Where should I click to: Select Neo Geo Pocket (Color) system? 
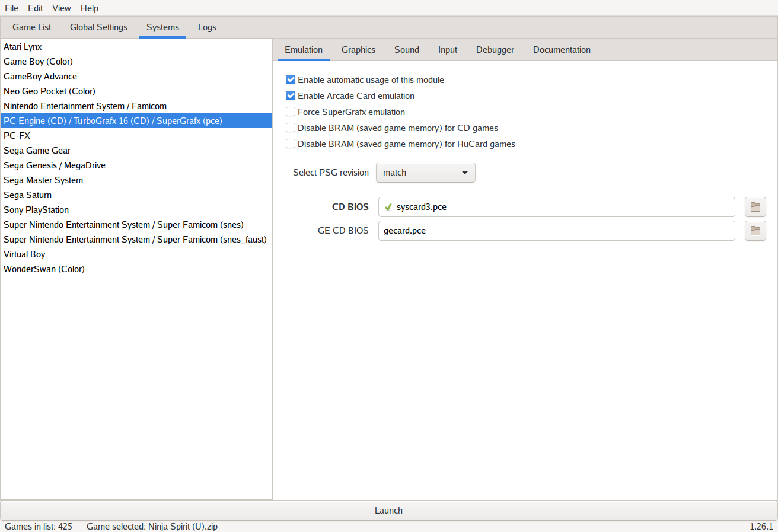click(x=136, y=91)
